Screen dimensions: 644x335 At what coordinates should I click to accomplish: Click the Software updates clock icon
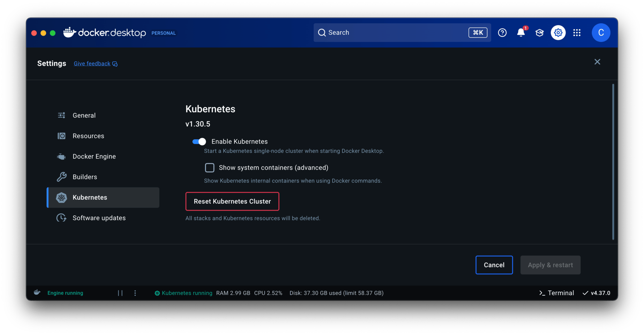coord(62,218)
